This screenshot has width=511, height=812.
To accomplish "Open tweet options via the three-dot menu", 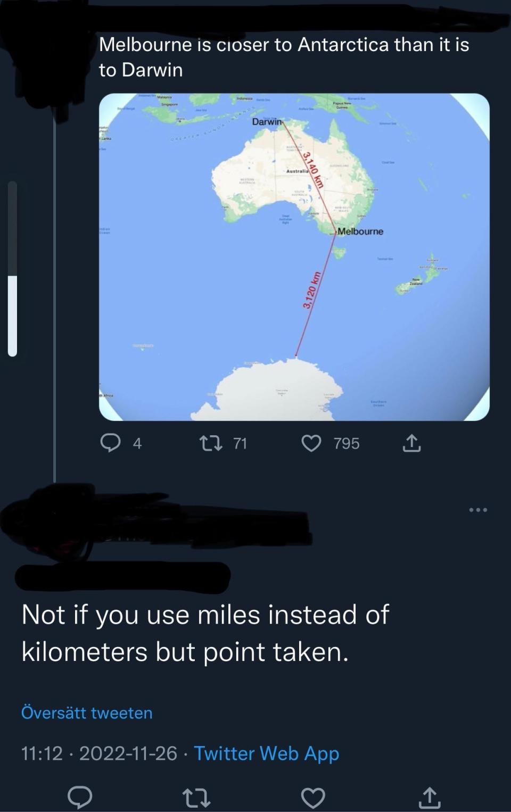I will coord(477,509).
